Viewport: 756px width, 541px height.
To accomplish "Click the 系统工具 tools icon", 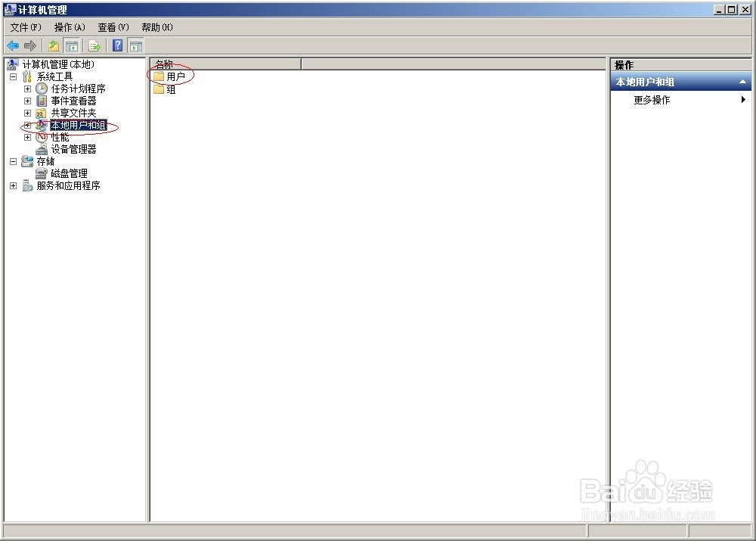I will point(27,76).
